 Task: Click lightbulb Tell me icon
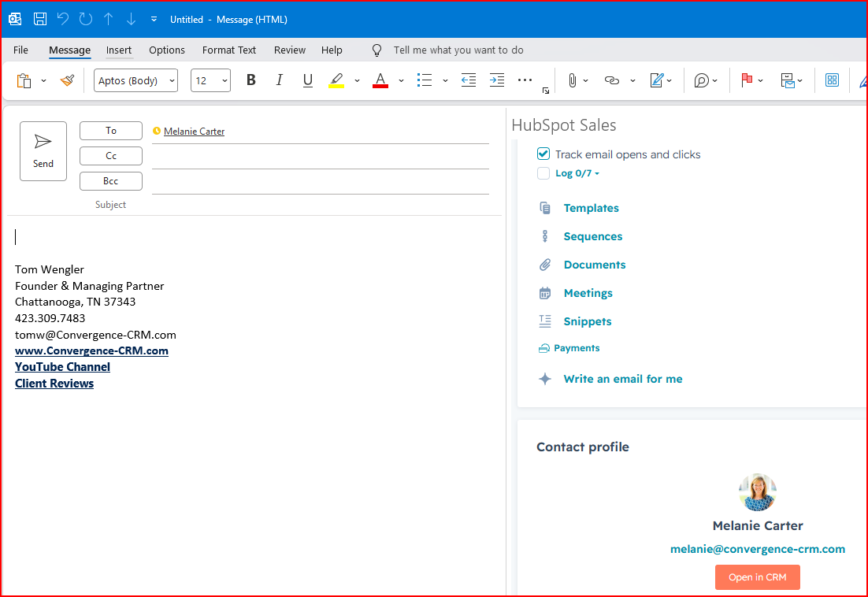(377, 50)
